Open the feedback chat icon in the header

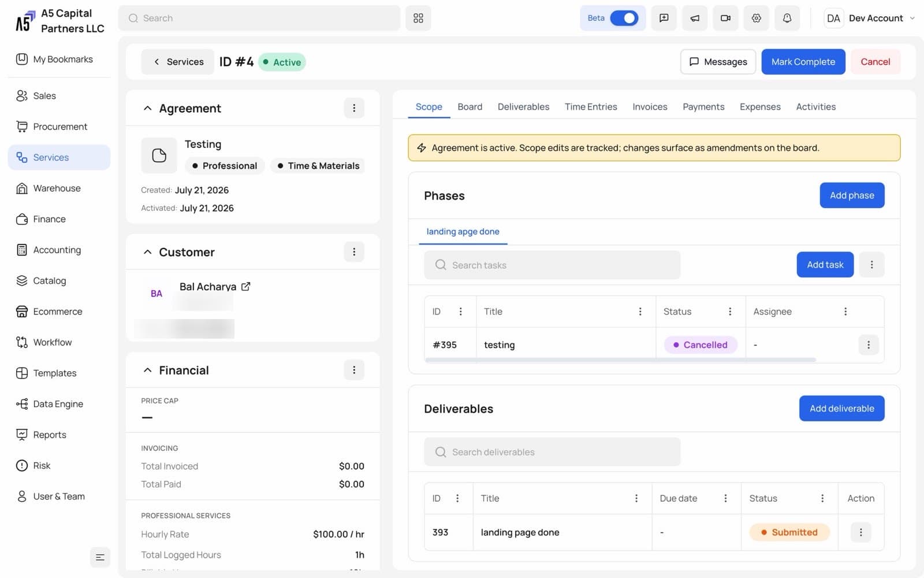point(664,18)
